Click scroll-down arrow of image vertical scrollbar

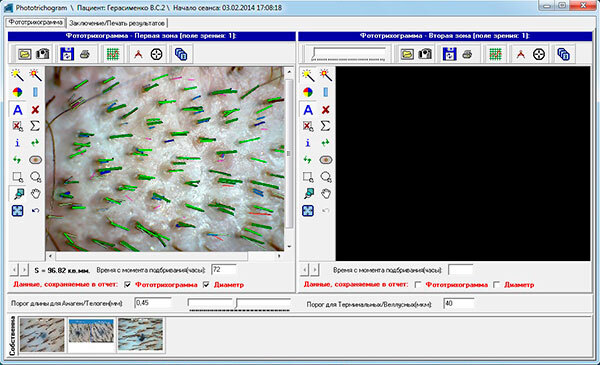[289, 247]
